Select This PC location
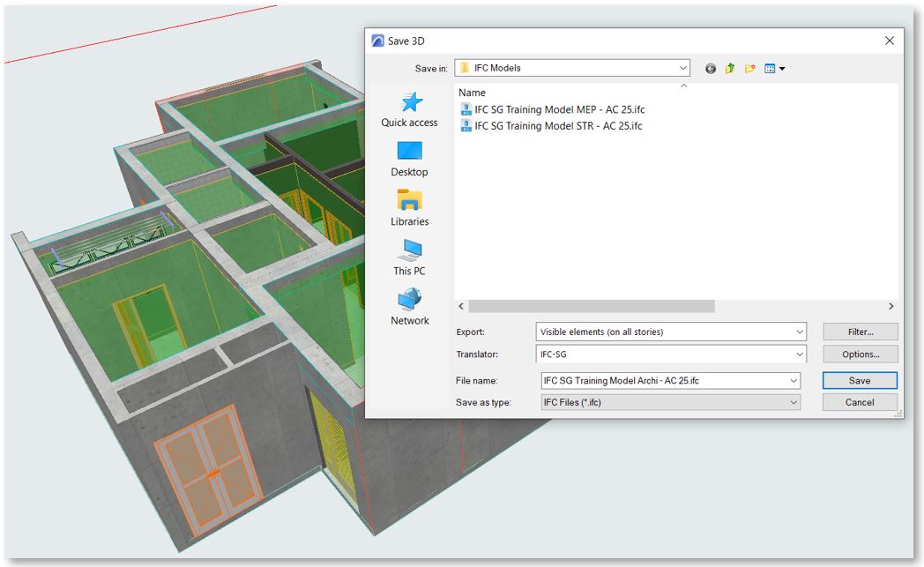This screenshot has width=924, height=567. pos(409,258)
